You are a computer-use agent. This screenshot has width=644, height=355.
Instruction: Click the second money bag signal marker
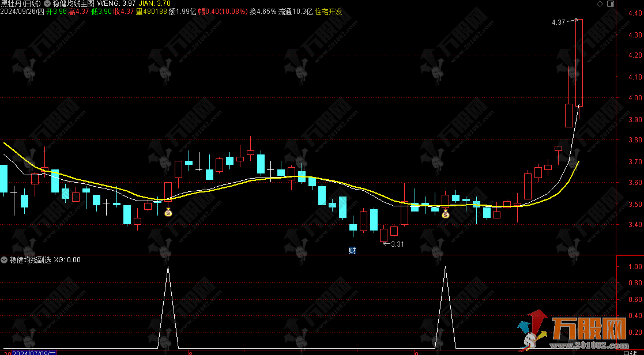445,213
